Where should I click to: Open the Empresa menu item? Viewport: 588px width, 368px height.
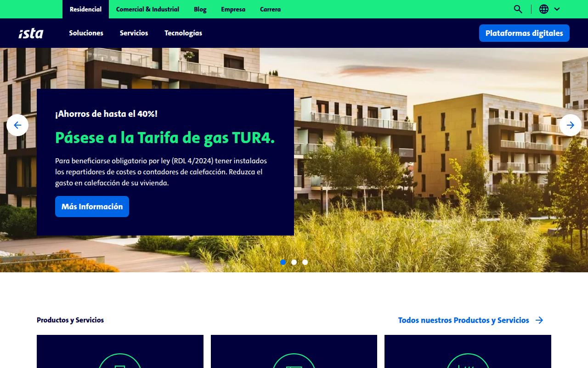point(233,9)
